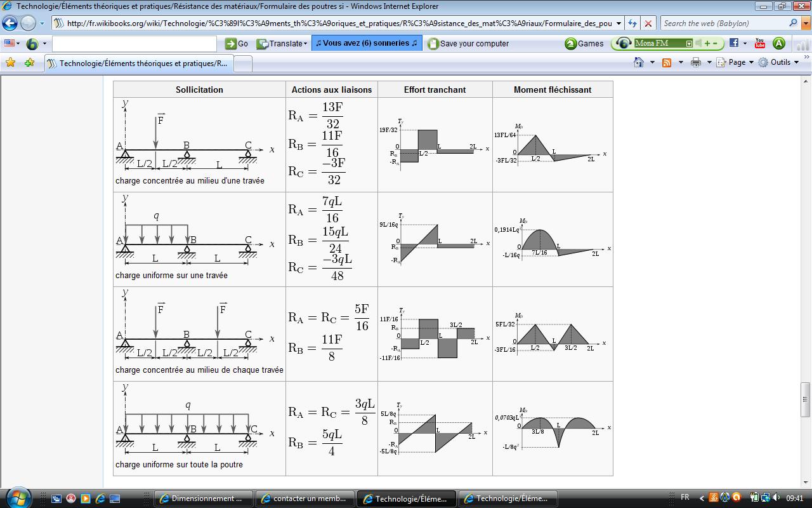
Task: Open the media player quick launch icon
Action: [86, 498]
